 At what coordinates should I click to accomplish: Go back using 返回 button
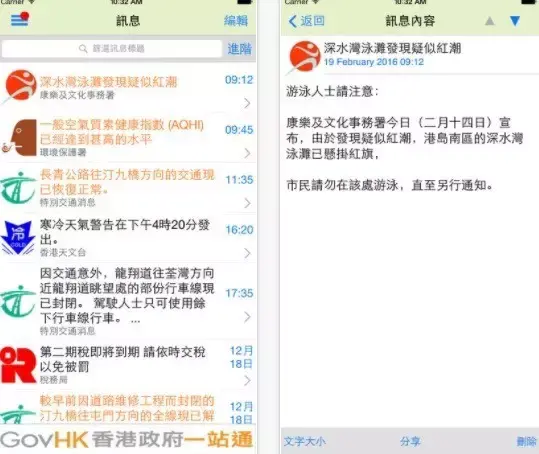coord(306,21)
